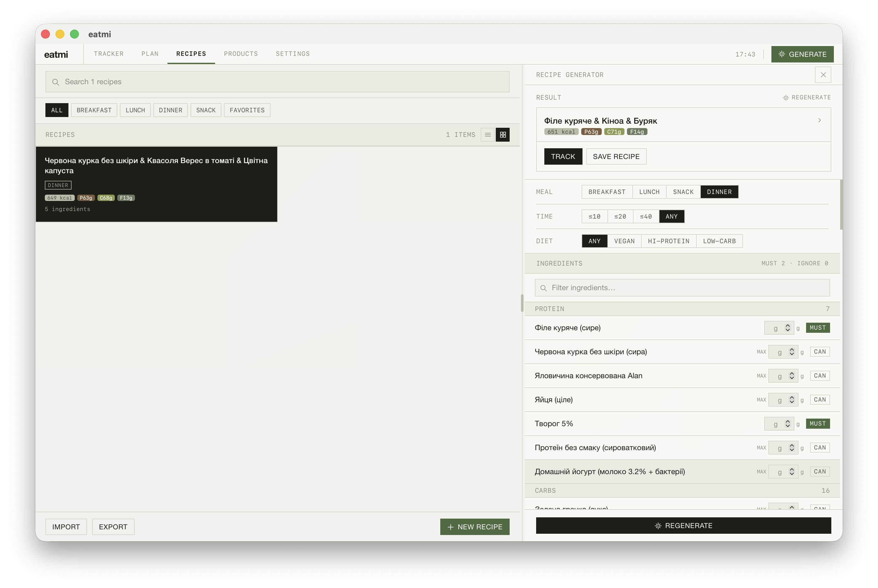The width and height of the screenshot is (878, 588).
Task: Click the bottom Regenerate button
Action: (683, 525)
